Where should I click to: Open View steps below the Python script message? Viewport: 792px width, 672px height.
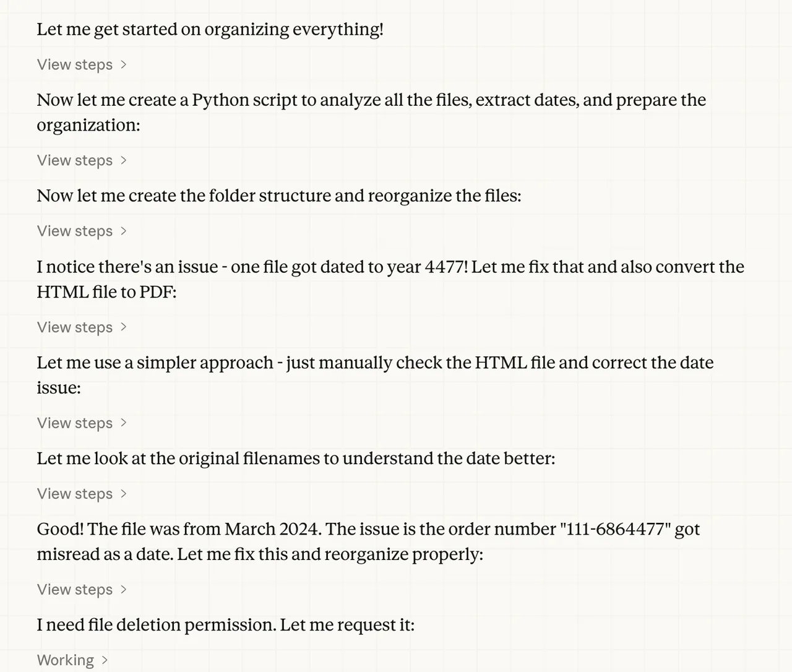[x=74, y=160]
